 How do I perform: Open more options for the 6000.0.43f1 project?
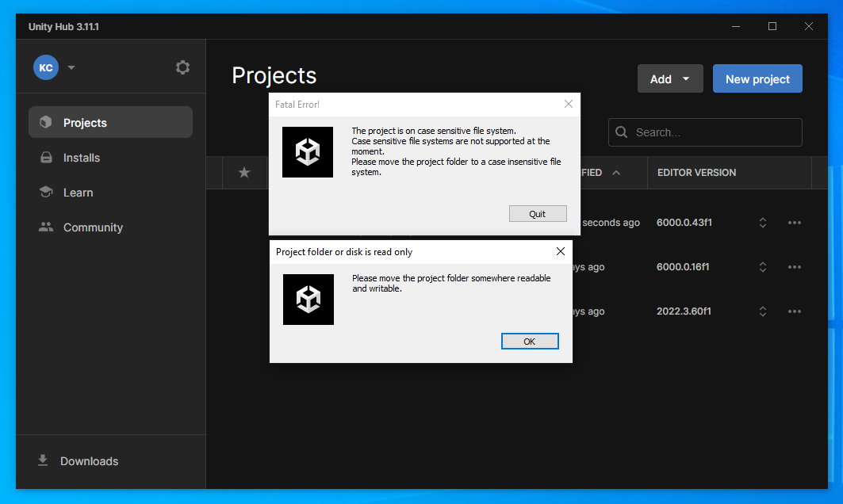pyautogui.click(x=795, y=223)
